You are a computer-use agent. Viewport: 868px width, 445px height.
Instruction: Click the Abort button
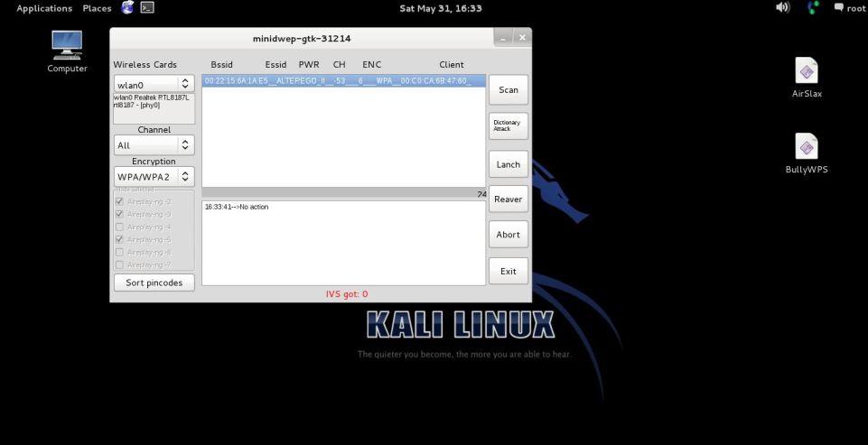click(x=509, y=235)
